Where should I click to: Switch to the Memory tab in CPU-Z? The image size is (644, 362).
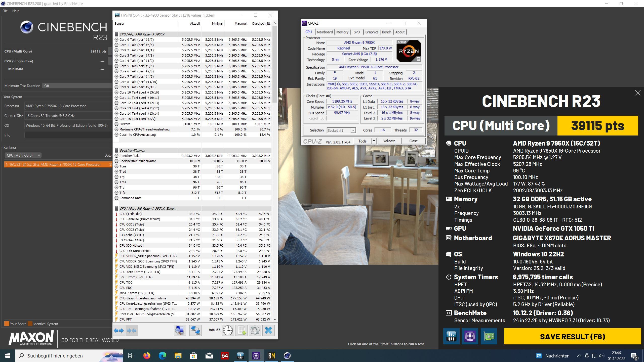coord(342,32)
